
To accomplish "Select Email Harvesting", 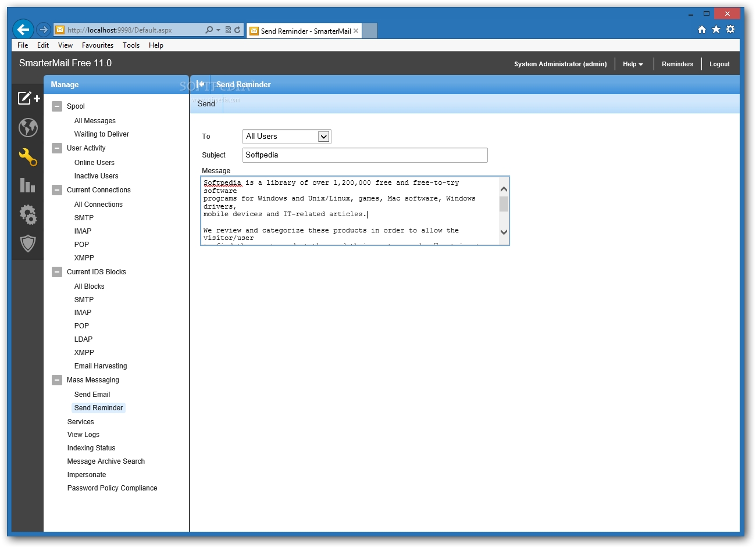I will [x=101, y=366].
